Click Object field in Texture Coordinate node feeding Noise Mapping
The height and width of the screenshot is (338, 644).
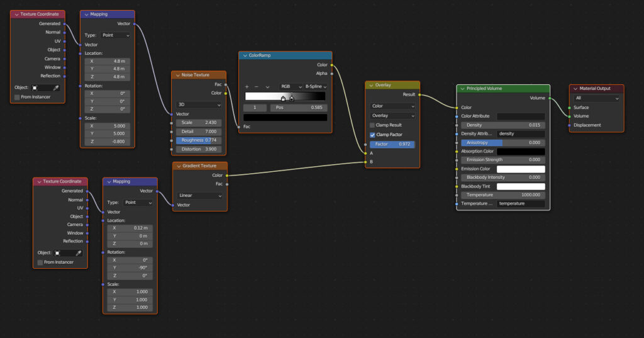45,87
